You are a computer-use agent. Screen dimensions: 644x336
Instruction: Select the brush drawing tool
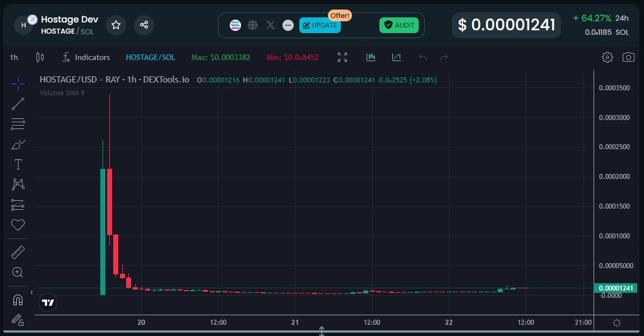pos(18,144)
